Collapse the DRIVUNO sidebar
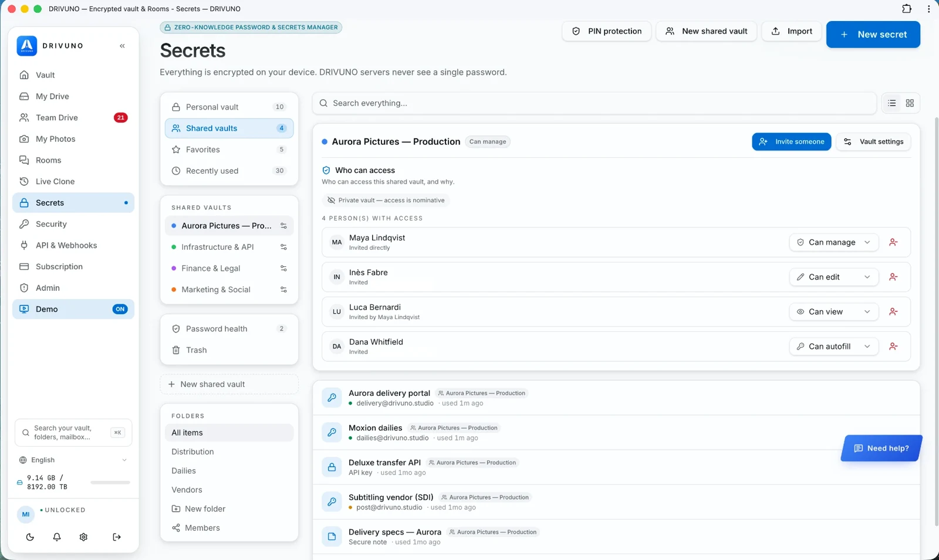 click(122, 46)
